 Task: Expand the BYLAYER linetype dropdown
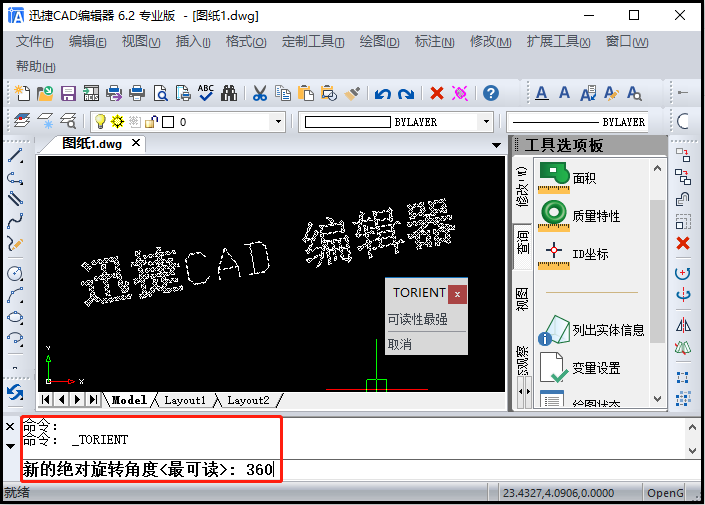click(x=486, y=122)
